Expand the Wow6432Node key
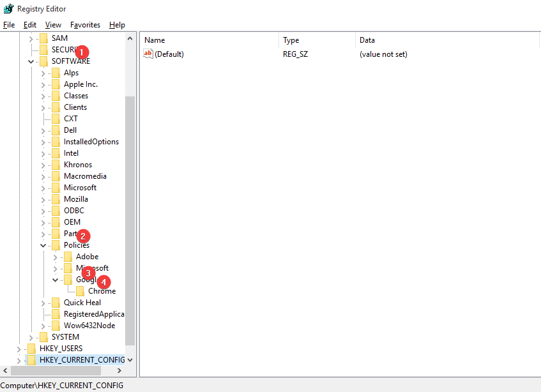 tap(43, 326)
